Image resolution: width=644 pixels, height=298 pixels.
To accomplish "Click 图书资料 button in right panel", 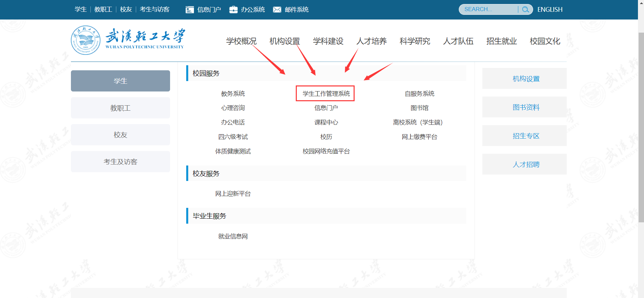I will coord(524,107).
